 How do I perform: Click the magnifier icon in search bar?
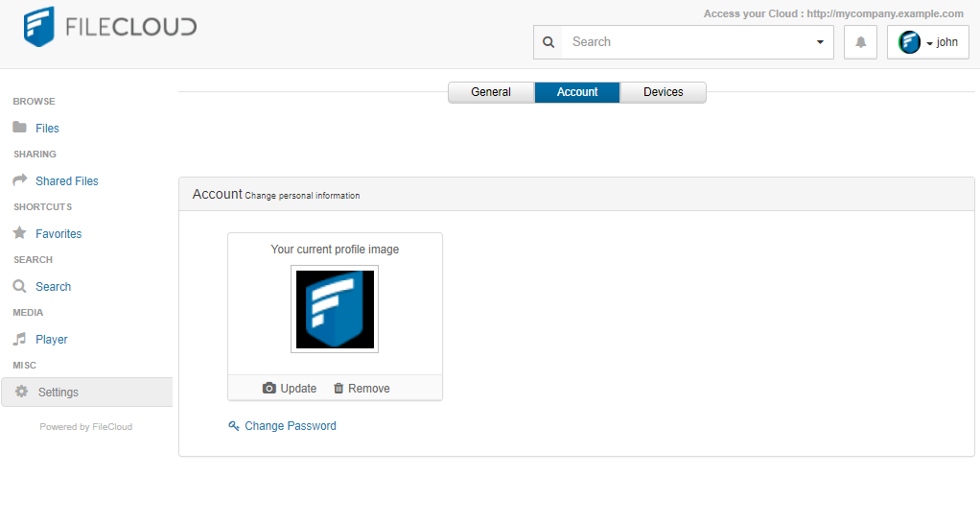coord(548,42)
